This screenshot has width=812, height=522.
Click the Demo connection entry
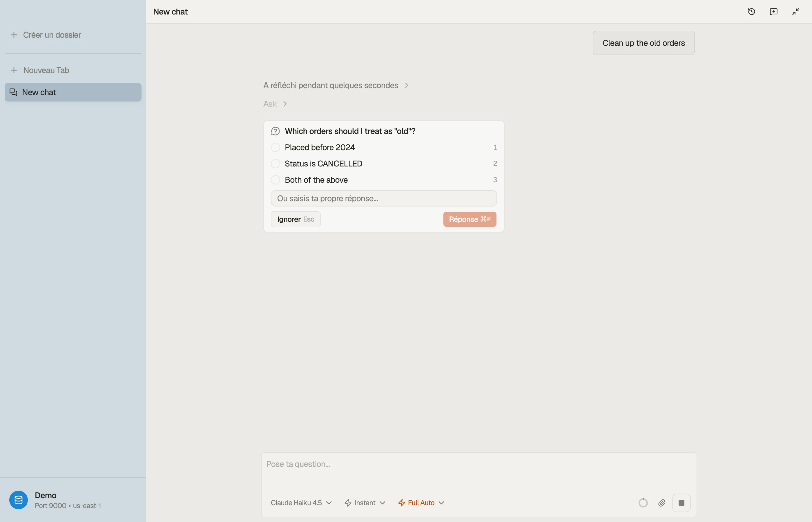pyautogui.click(x=73, y=500)
